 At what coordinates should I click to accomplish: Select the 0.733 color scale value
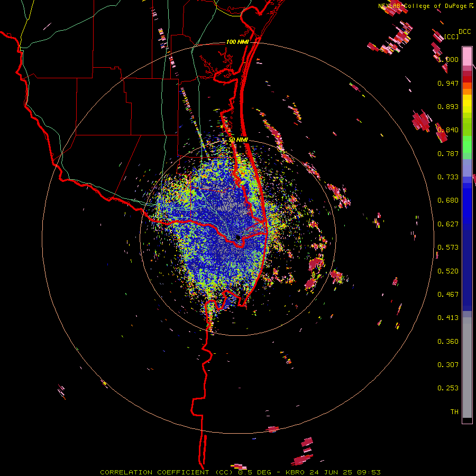pyautogui.click(x=448, y=177)
